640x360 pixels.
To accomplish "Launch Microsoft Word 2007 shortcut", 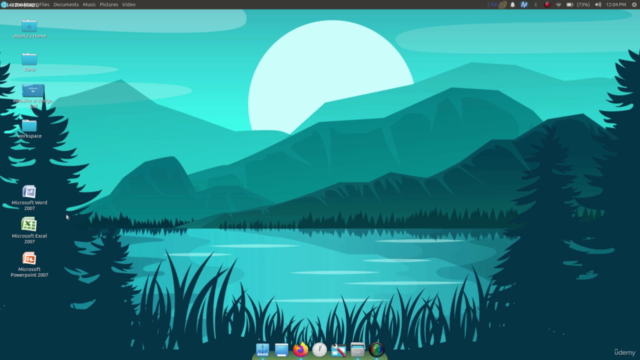I will 29,198.
